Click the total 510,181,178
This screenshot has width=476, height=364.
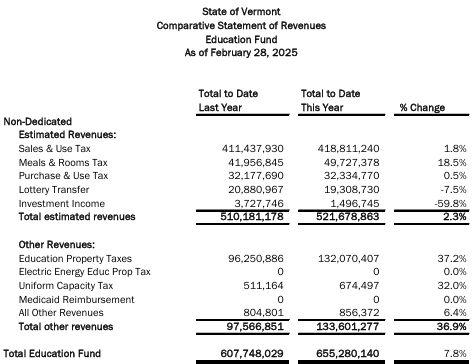tap(252, 217)
